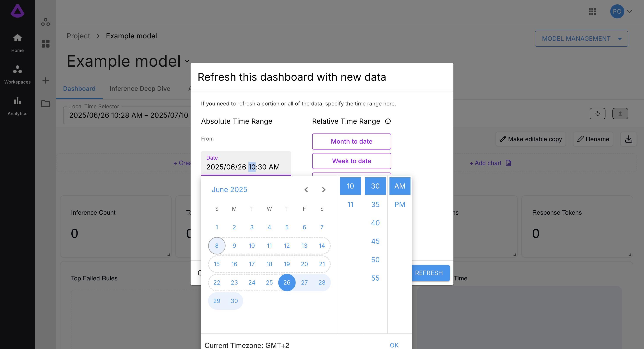Open the apps grid launcher icon

click(592, 11)
